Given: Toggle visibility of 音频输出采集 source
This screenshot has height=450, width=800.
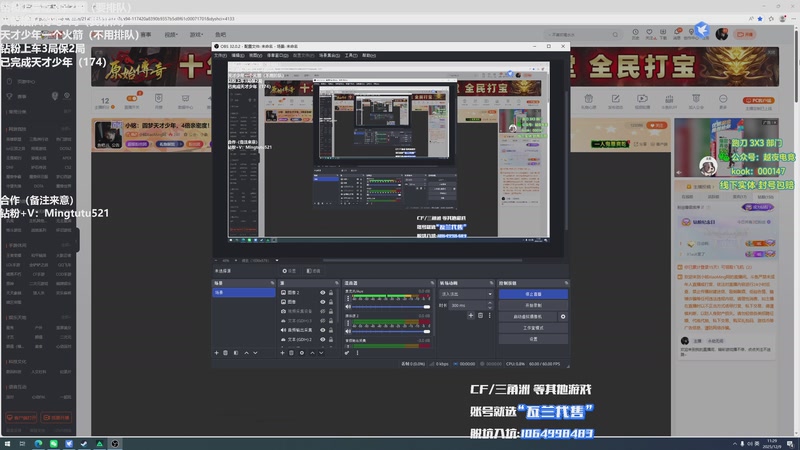Looking at the screenshot, I should 322,330.
